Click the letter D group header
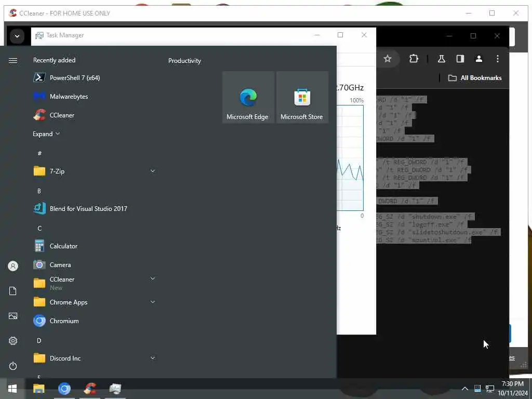Screen dimensions: 532x399 point(39,340)
